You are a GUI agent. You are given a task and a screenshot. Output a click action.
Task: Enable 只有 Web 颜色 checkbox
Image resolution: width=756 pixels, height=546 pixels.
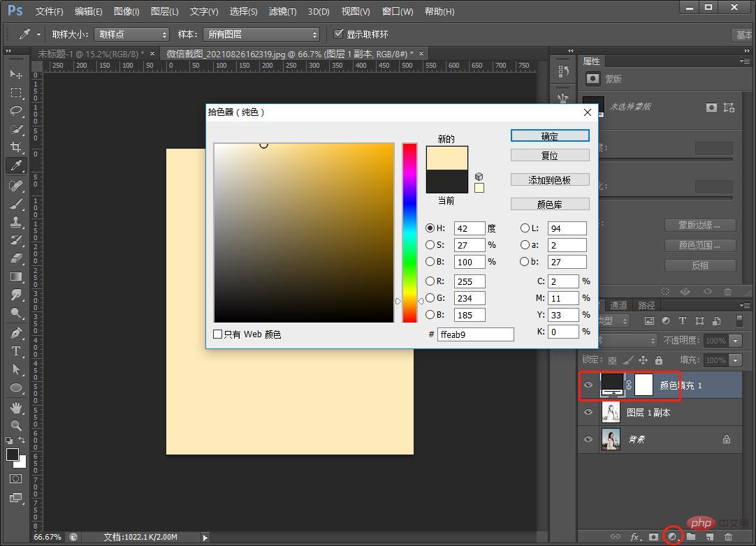tap(217, 334)
